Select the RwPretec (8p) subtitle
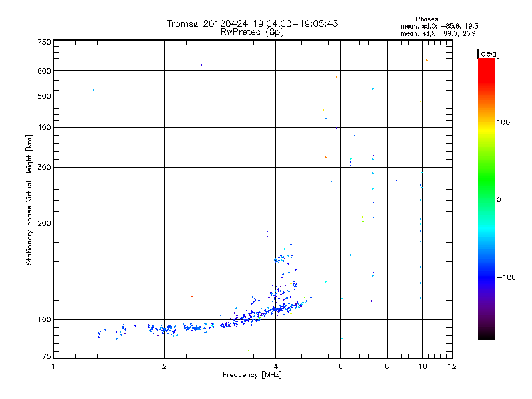The width and height of the screenshot is (532, 399). tap(252, 32)
